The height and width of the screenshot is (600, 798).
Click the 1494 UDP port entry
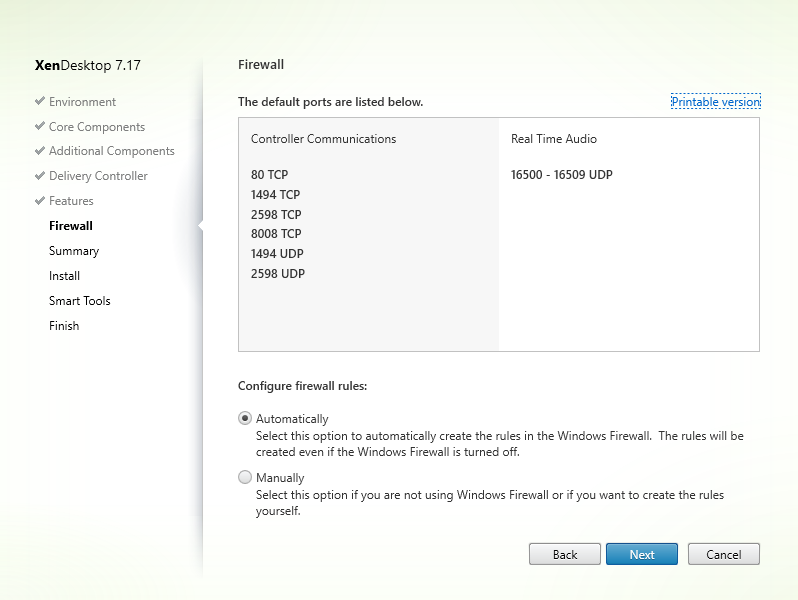(x=277, y=253)
